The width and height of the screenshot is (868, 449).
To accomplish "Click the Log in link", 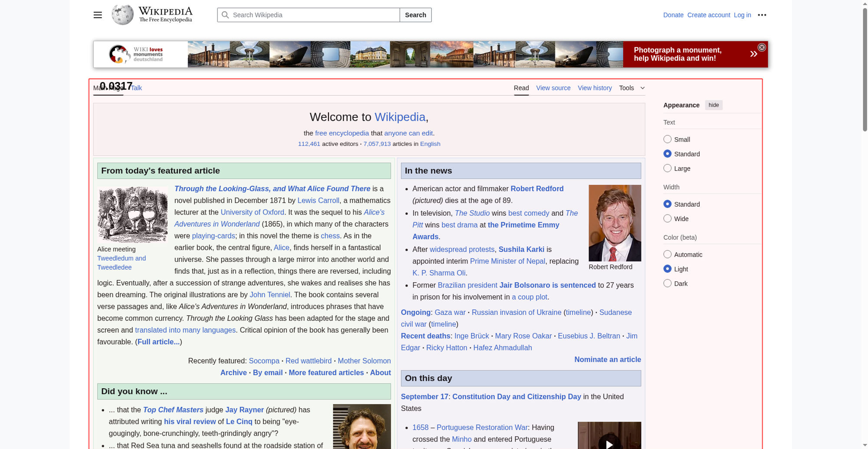I will pyautogui.click(x=742, y=15).
